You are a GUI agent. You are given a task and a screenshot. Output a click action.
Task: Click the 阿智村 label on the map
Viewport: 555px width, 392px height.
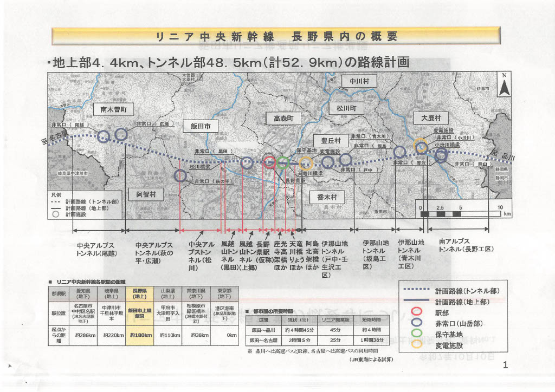click(x=145, y=194)
